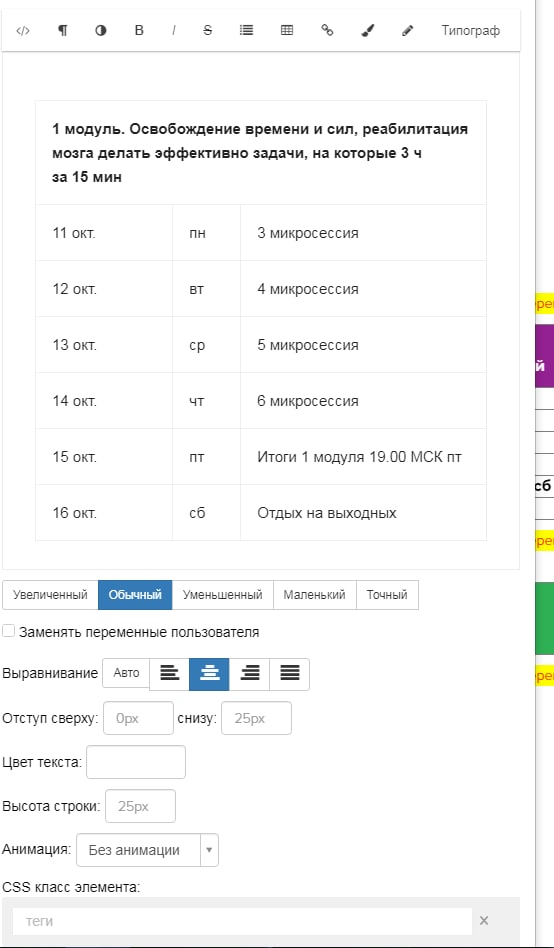554x948 pixels.
Task: Open the list options icon
Action: (x=246, y=30)
